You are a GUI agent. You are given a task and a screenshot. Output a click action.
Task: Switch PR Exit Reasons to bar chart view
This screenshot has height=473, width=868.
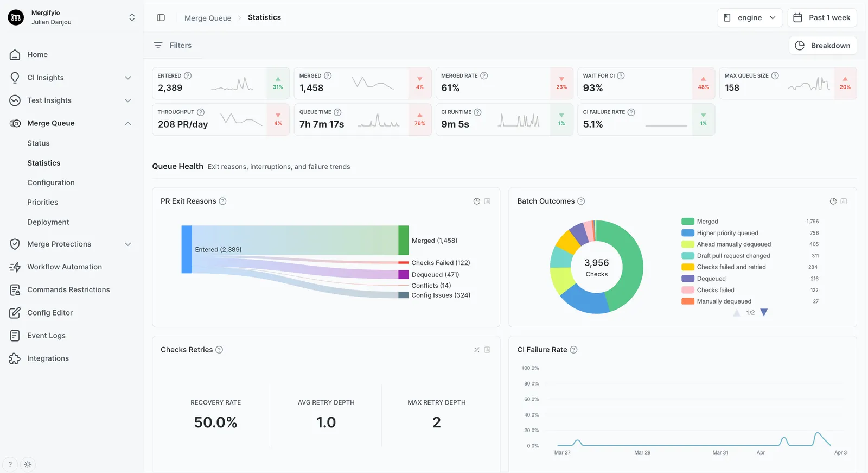[x=487, y=201]
